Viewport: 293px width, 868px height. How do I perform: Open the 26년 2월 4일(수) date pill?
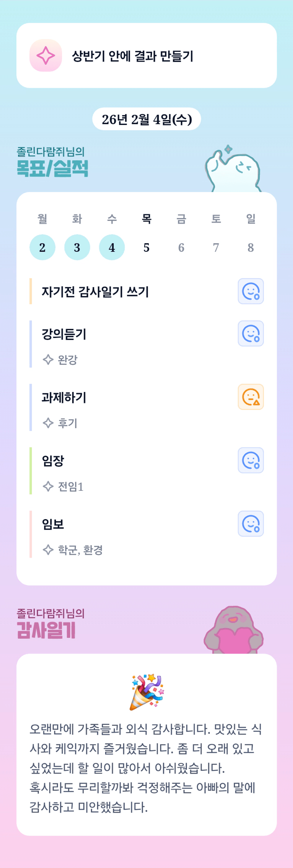146,119
